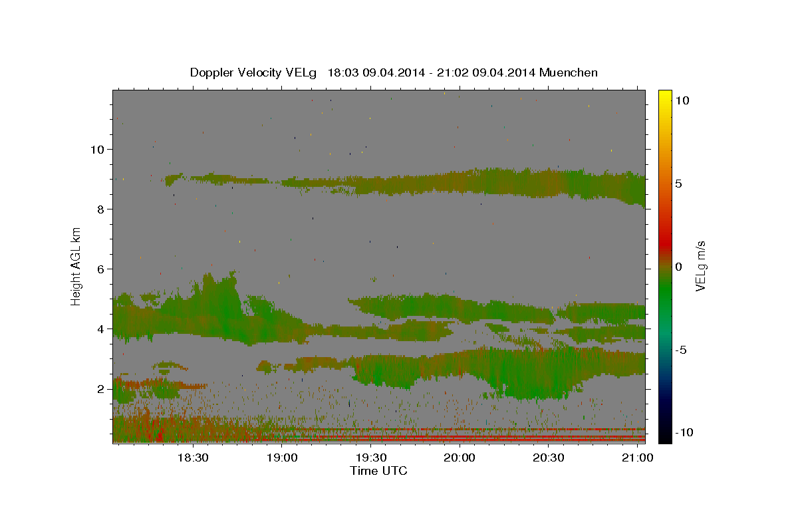Click the 21:00 time tick label

(638, 458)
